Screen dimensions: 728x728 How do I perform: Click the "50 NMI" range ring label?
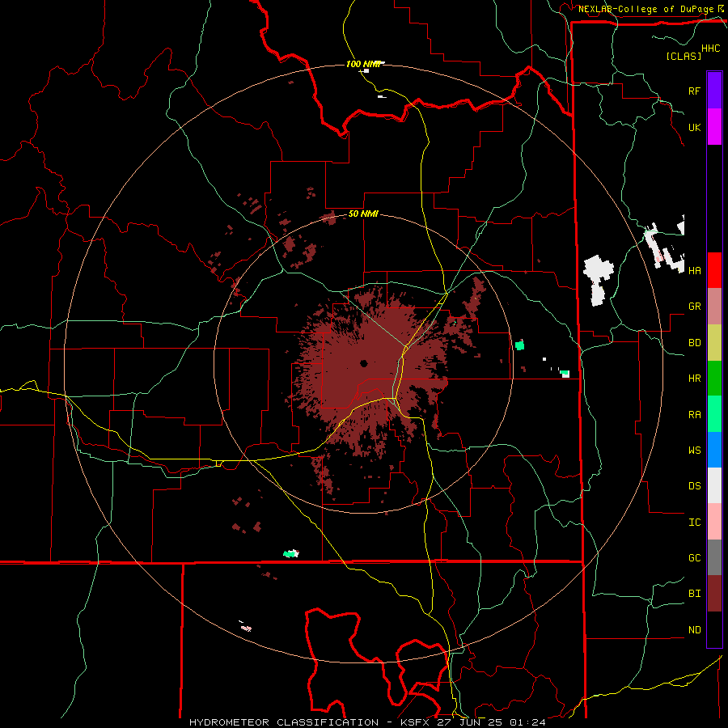tap(363, 214)
